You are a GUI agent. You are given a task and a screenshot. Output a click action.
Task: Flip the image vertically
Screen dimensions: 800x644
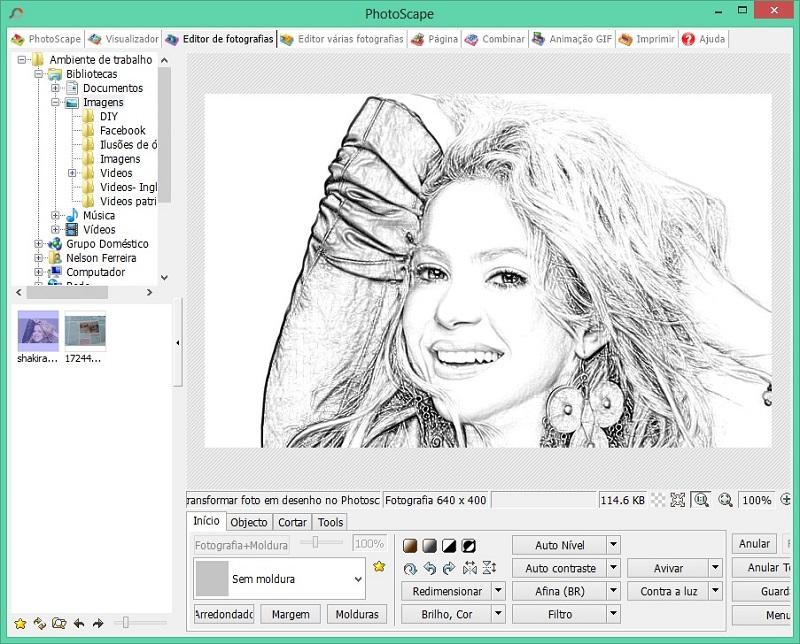[x=489, y=568]
